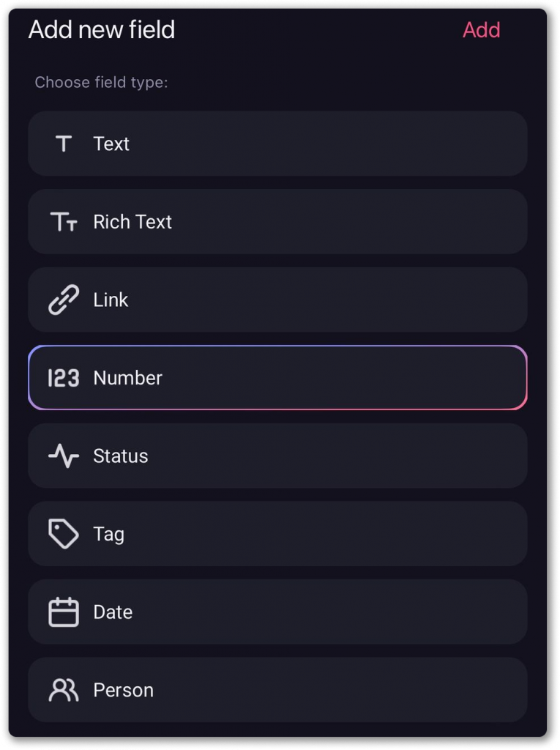Click the "Choose field type:" caption
This screenshot has height=750, width=560.
pyautogui.click(x=102, y=82)
